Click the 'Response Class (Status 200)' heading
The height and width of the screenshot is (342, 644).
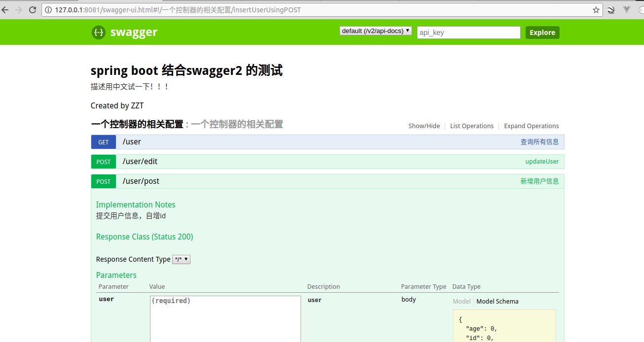click(x=145, y=237)
